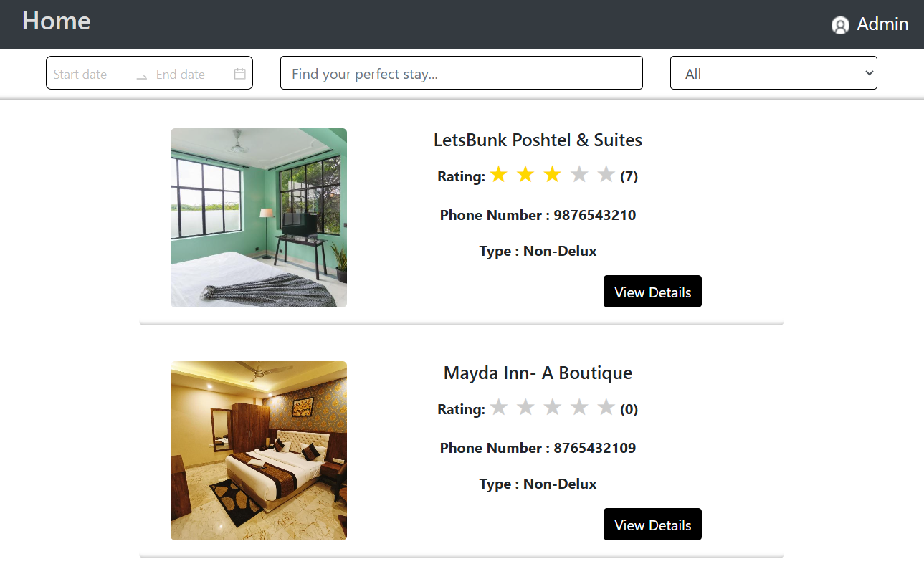Select the first star of LetsBunk rating

pos(499,174)
